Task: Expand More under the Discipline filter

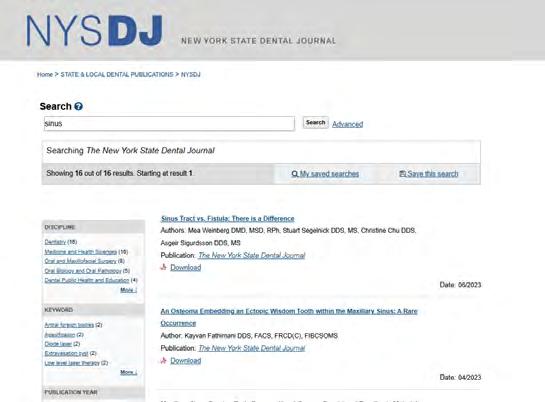Action: [x=129, y=290]
